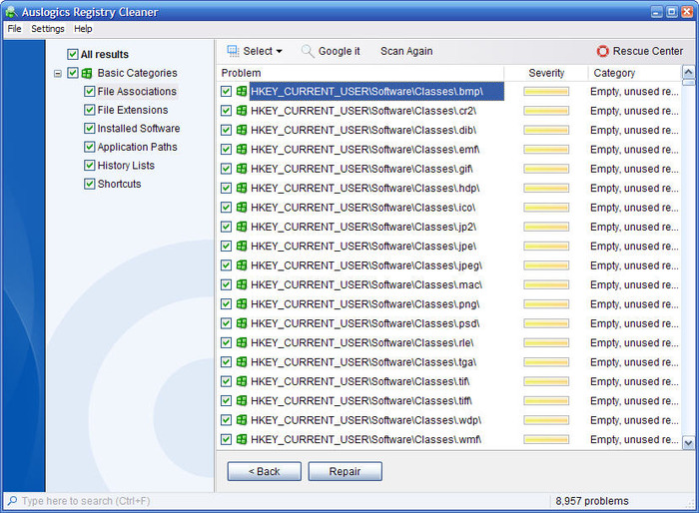Uncheck the File Associations checkbox
This screenshot has height=513, width=699.
pos(90,92)
